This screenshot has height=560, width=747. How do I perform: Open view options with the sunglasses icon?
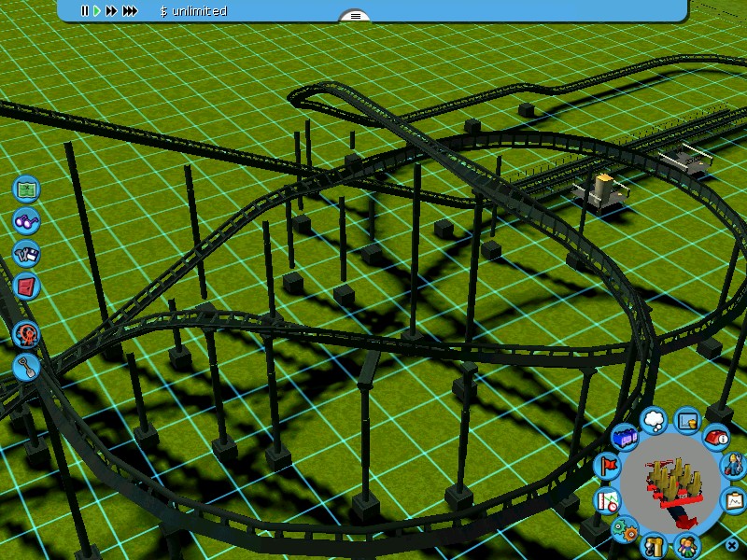pyautogui.click(x=26, y=221)
